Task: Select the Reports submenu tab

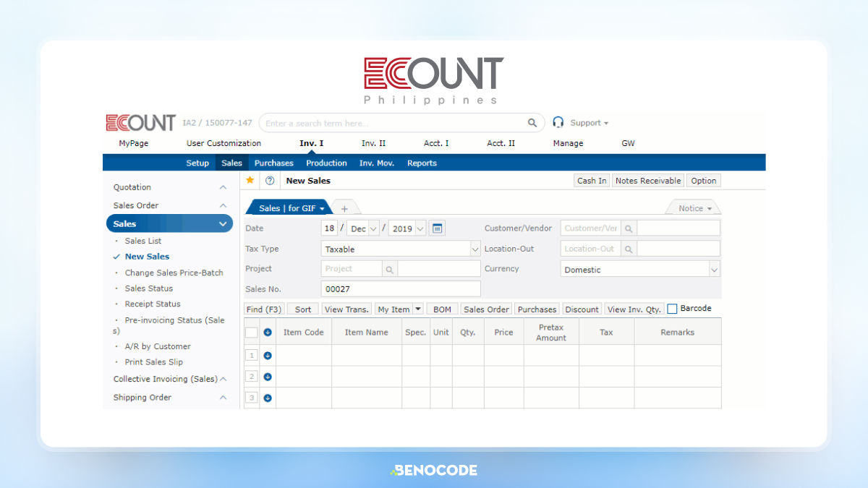Action: click(x=422, y=163)
